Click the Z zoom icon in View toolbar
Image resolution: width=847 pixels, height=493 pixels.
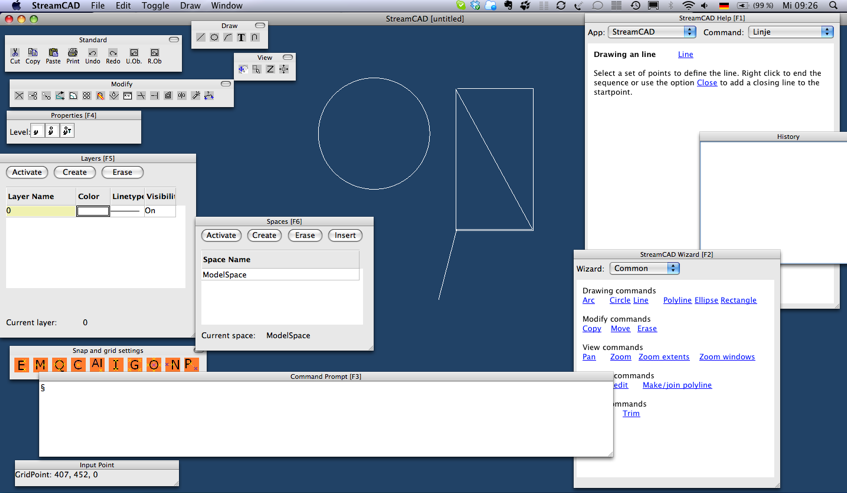pos(270,69)
